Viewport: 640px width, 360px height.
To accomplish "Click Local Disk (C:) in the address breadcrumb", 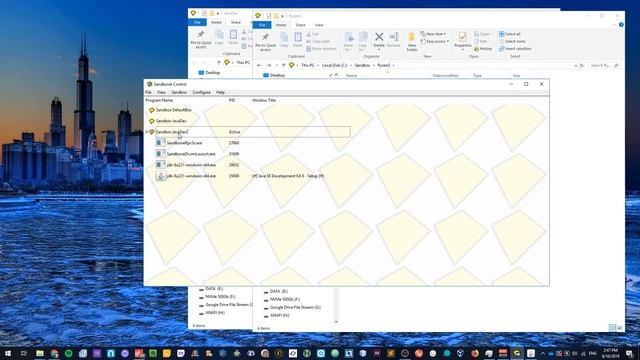I will (x=334, y=65).
